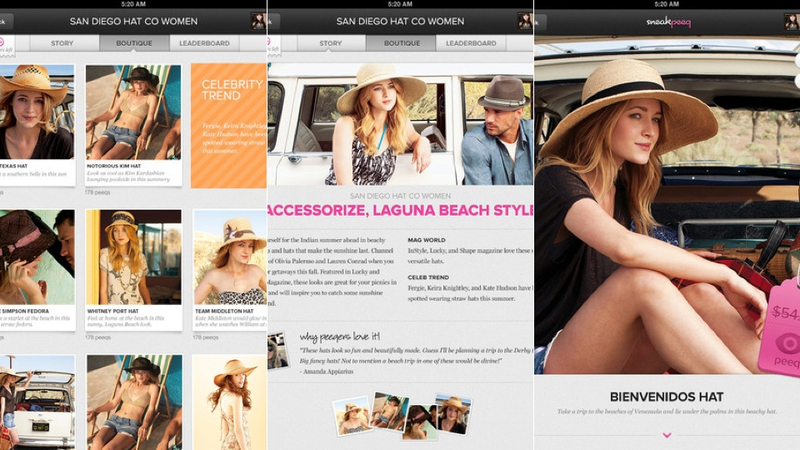Viewport: 800px width, 450px height.
Task: Tap '178 peeqs' under Team Middleton Hat
Action: [x=206, y=337]
